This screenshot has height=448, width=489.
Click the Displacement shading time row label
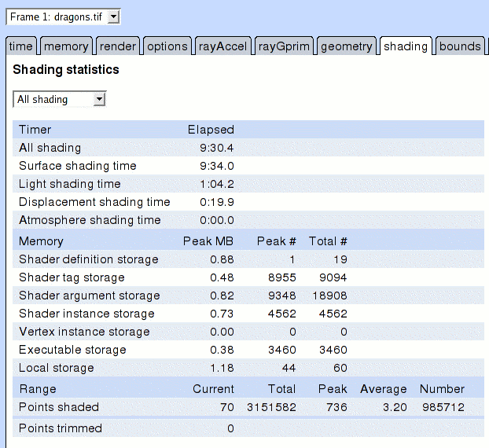[94, 202]
